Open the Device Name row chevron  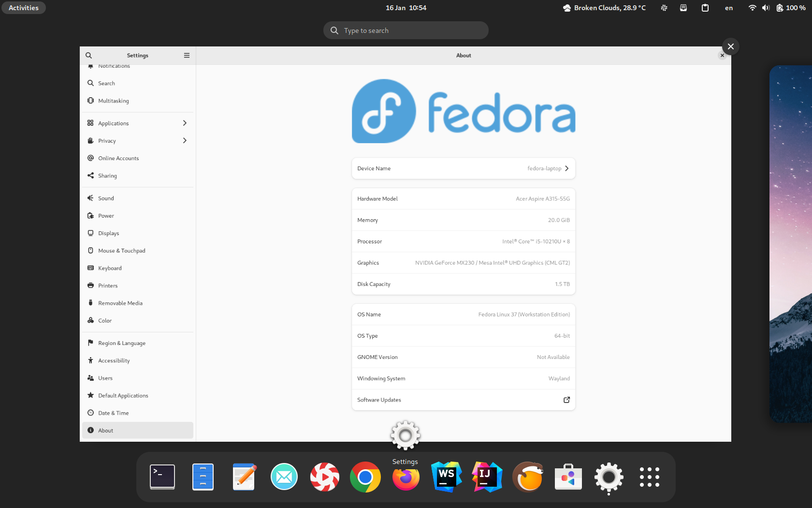(567, 169)
